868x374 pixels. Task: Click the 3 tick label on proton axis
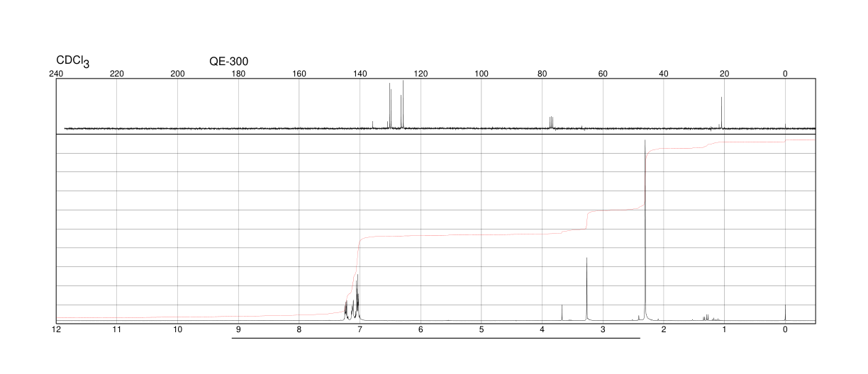click(x=603, y=330)
